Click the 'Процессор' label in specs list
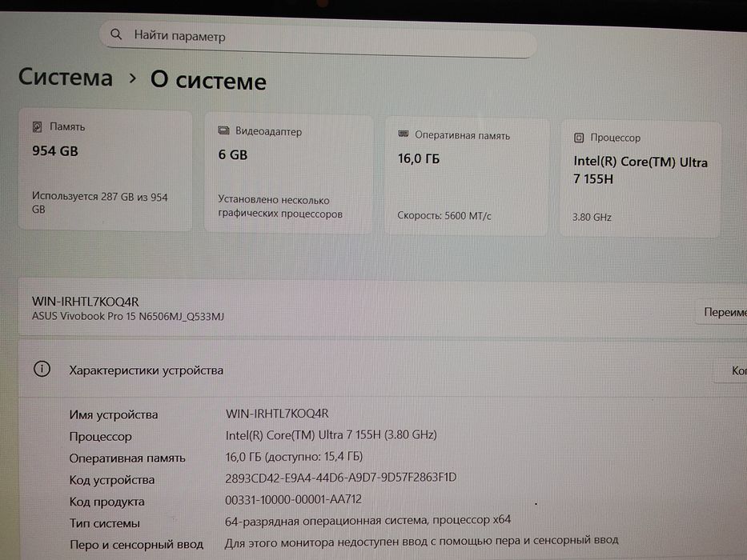 (101, 436)
